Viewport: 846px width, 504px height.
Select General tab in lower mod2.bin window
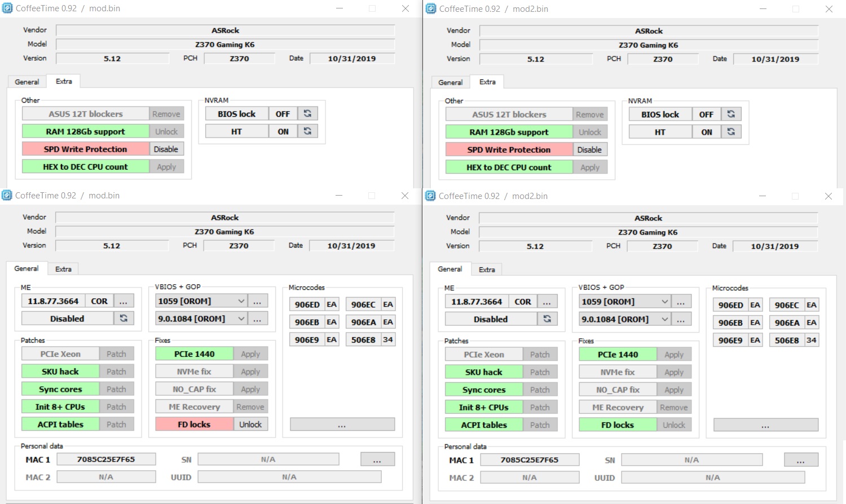450,269
